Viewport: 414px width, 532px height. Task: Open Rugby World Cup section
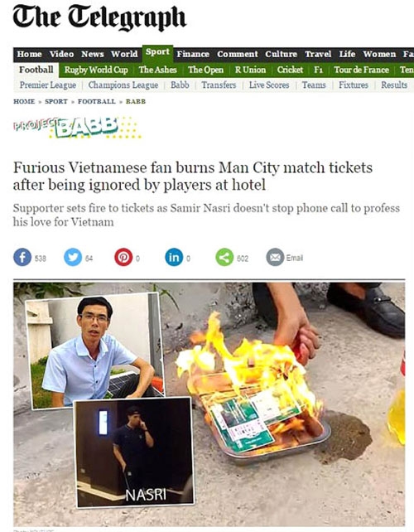96,70
